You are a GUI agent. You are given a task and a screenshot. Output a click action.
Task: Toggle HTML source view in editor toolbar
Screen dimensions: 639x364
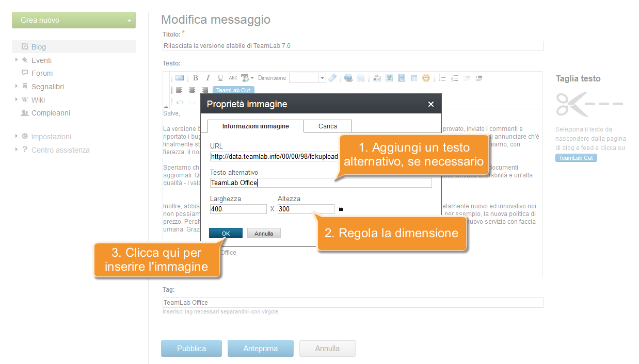tap(180, 78)
